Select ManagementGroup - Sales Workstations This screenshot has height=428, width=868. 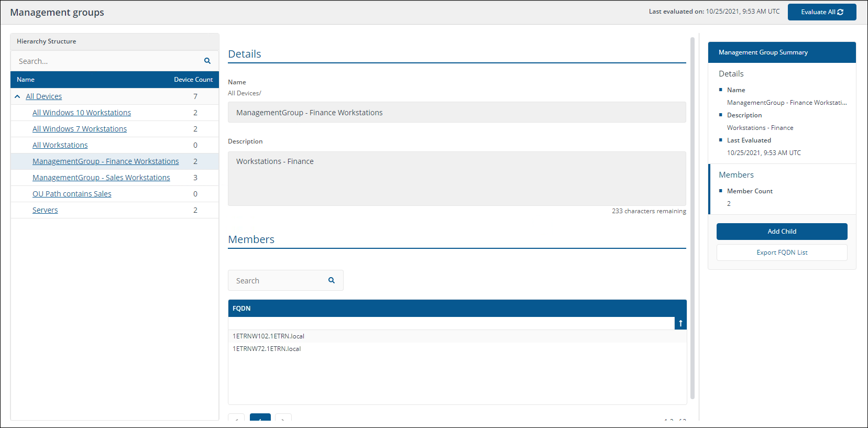click(x=101, y=178)
